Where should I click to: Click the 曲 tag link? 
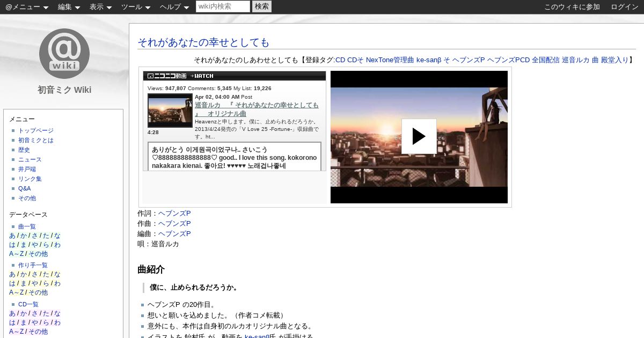point(595,60)
